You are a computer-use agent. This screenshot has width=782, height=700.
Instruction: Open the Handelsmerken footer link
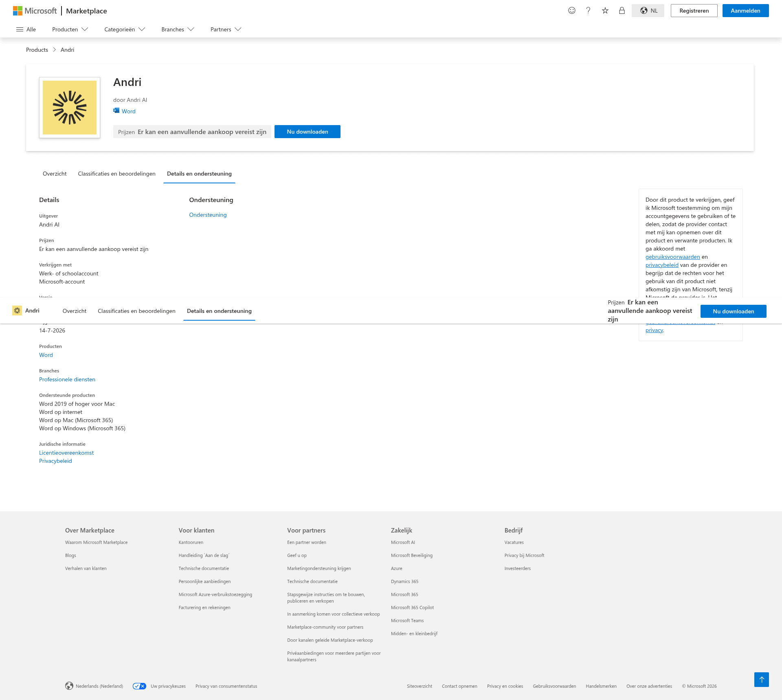coord(601,686)
